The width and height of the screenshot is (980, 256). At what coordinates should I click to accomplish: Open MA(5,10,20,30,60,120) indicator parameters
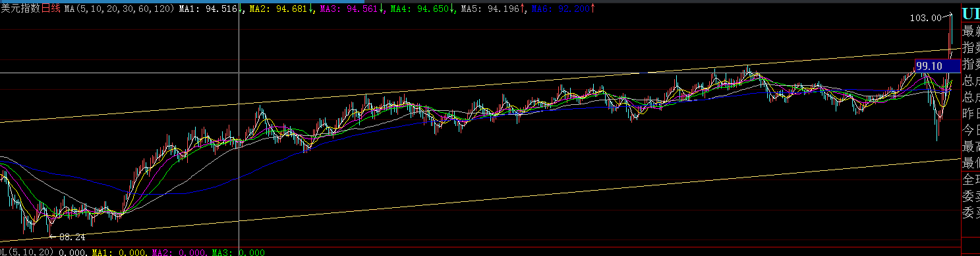point(120,9)
